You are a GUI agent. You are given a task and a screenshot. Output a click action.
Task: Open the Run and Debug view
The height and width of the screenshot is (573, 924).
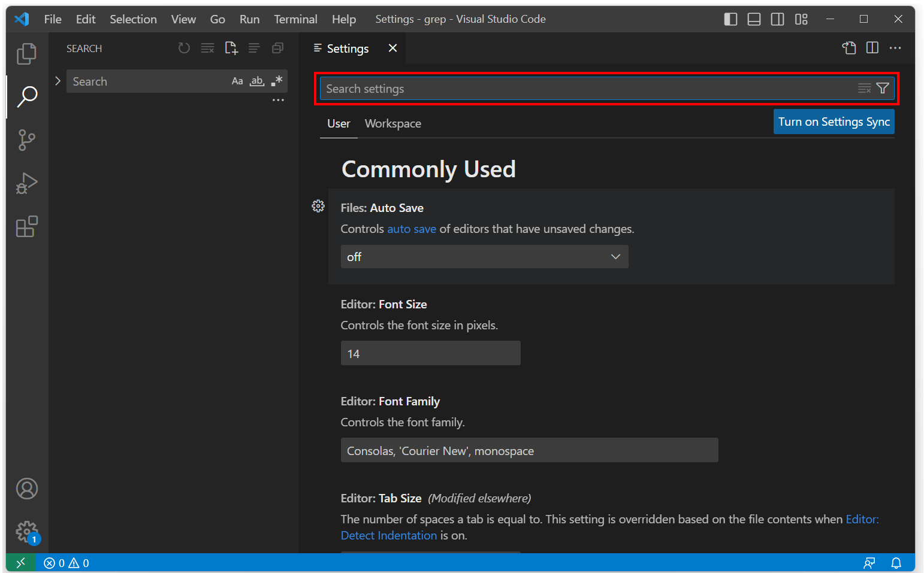26,183
